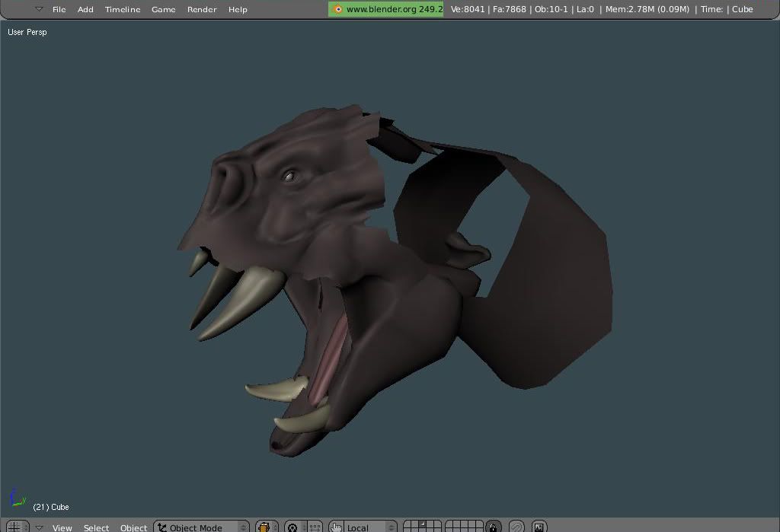Open the Object Mode dropdown
The image size is (780, 532).
tap(201, 527)
